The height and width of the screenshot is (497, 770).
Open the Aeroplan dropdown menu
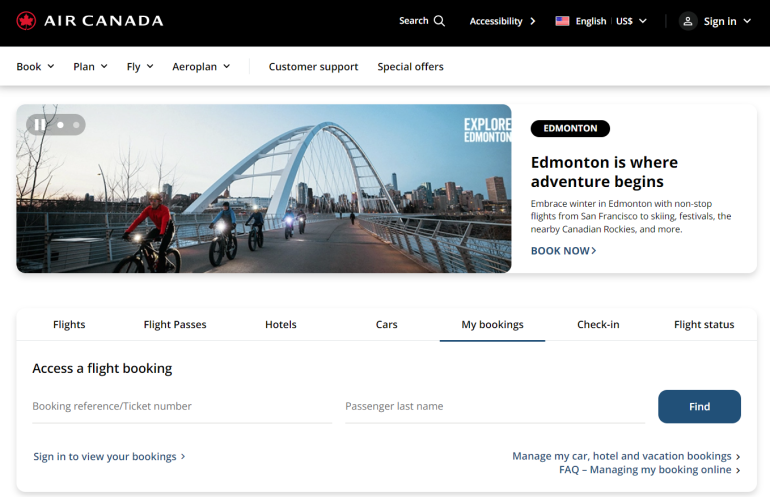click(201, 67)
